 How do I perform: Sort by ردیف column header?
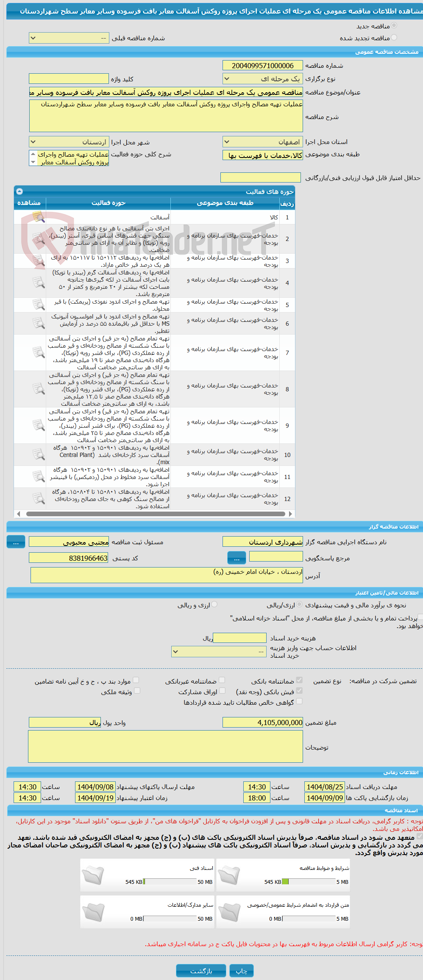(x=287, y=203)
